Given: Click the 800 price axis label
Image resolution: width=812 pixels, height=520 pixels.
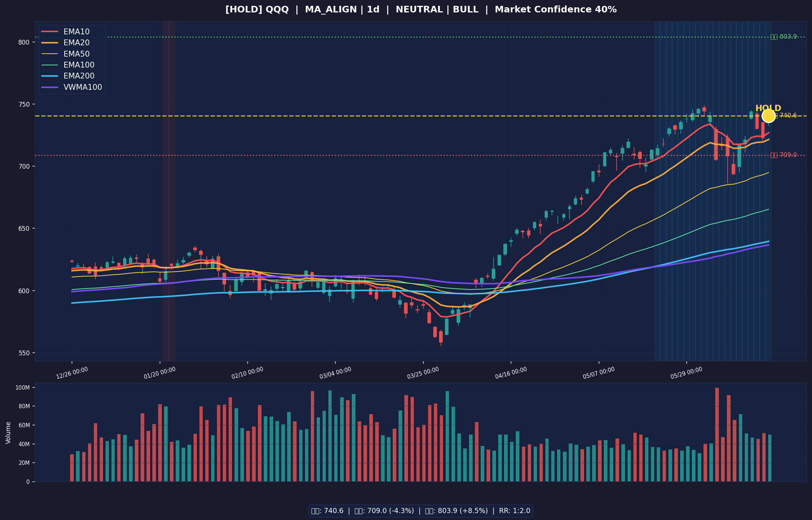Looking at the screenshot, I should click(24, 42).
